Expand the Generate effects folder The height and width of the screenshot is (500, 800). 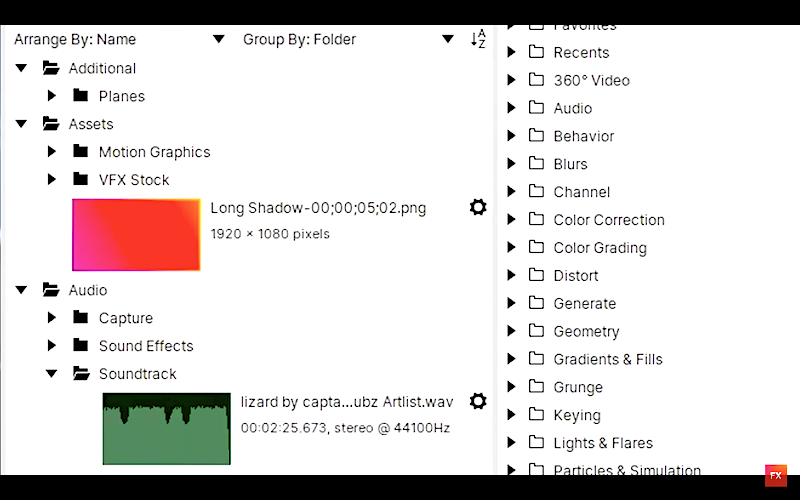pos(512,303)
